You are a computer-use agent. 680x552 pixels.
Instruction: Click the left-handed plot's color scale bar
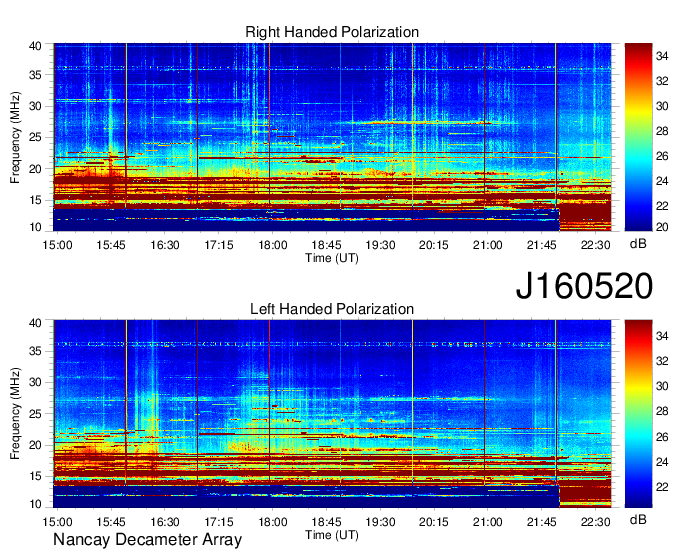(x=638, y=414)
